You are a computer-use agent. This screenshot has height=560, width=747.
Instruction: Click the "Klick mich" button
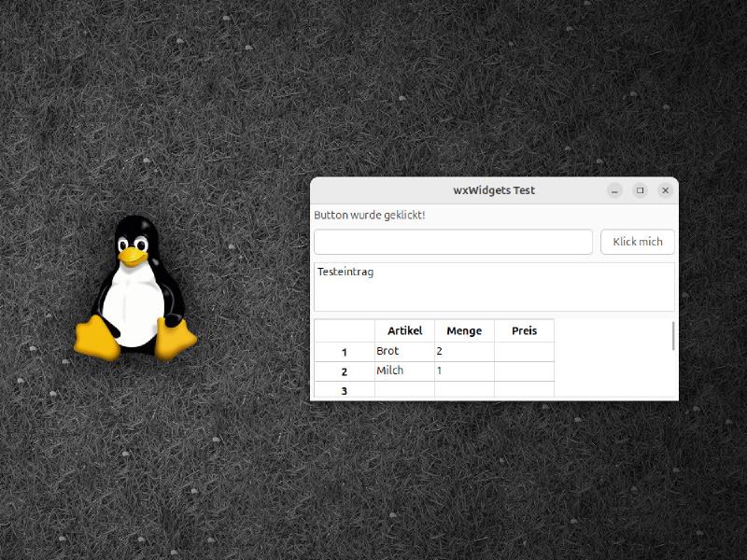point(638,242)
